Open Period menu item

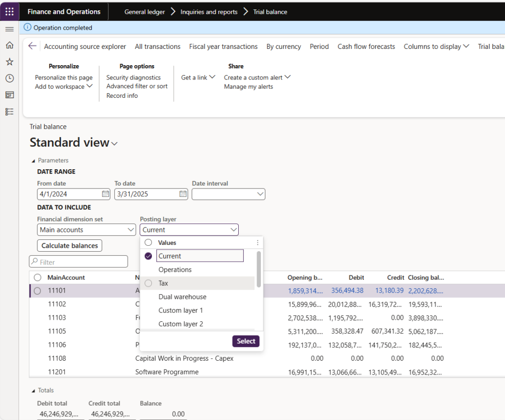[x=319, y=46]
